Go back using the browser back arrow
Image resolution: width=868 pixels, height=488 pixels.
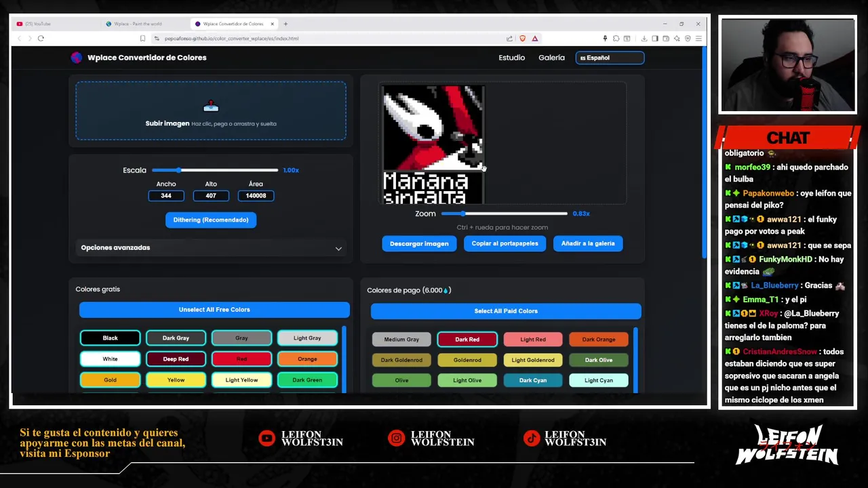coord(19,39)
